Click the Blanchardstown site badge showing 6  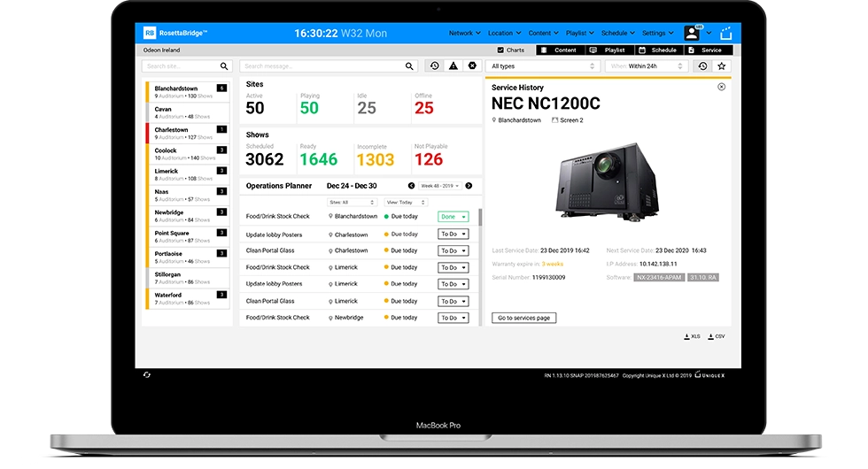(221, 88)
